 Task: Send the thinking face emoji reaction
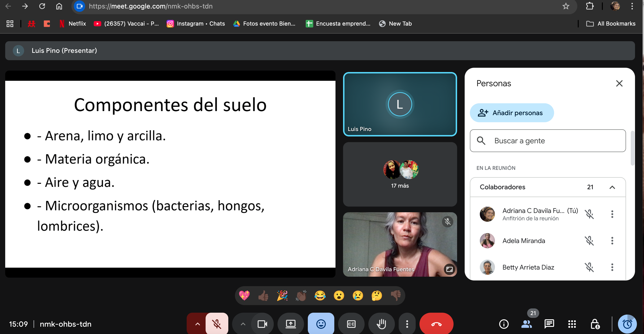pos(377,296)
